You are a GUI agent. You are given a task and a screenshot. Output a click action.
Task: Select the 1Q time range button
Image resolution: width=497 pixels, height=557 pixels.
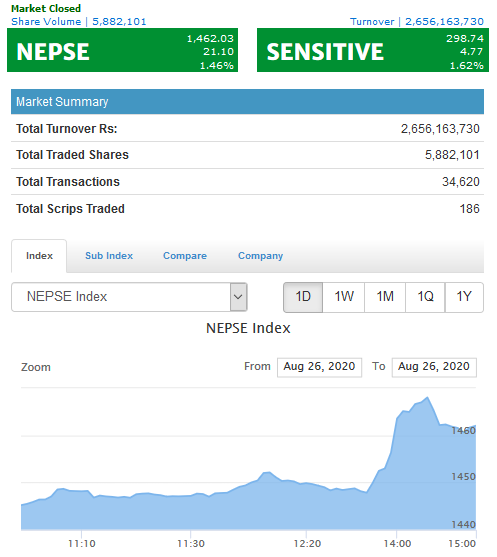pyautogui.click(x=425, y=297)
